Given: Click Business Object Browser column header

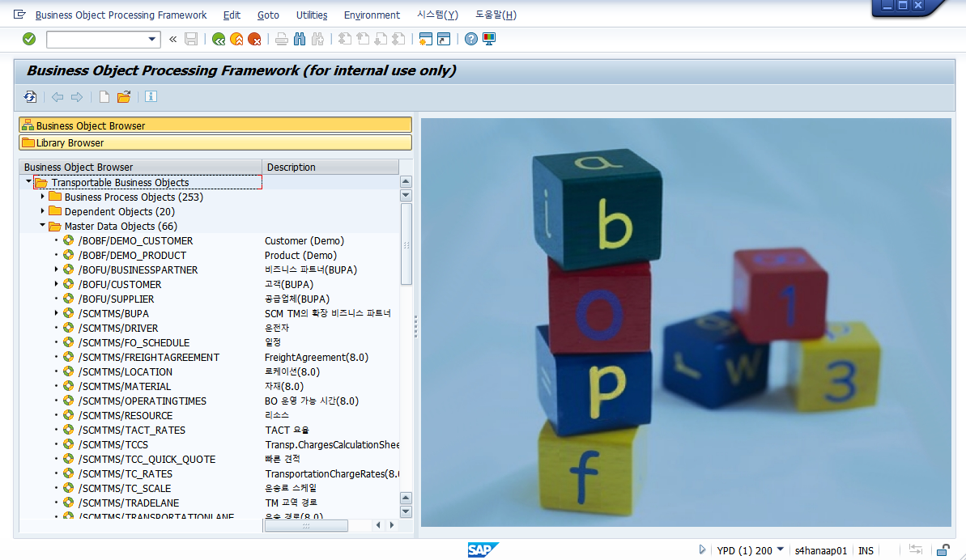Looking at the screenshot, I should coord(140,167).
